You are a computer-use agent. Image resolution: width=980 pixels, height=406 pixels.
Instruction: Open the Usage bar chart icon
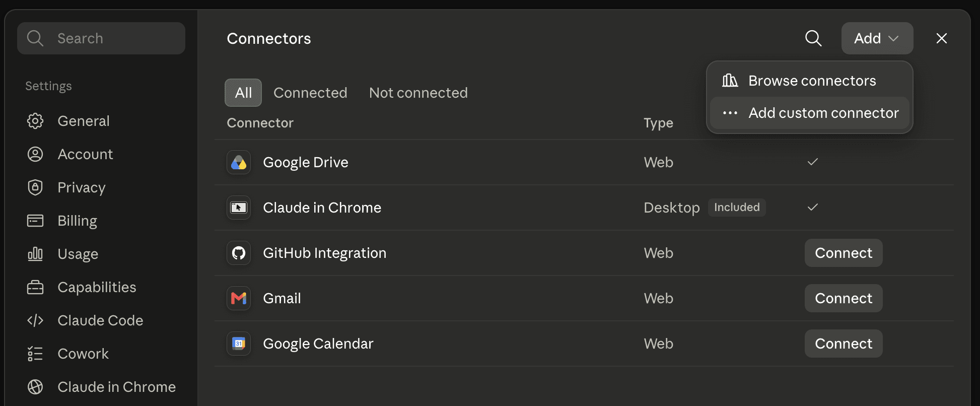click(35, 254)
